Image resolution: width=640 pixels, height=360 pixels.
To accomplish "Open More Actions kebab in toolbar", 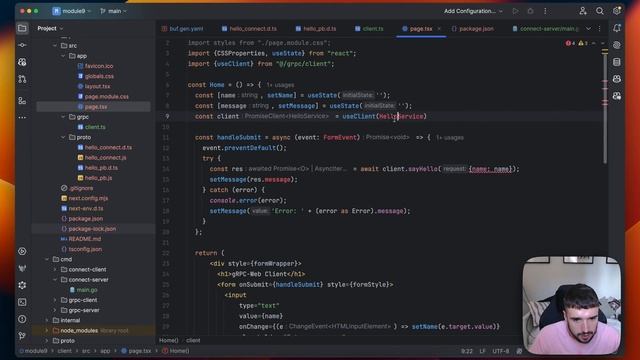I will pyautogui.click(x=545, y=11).
